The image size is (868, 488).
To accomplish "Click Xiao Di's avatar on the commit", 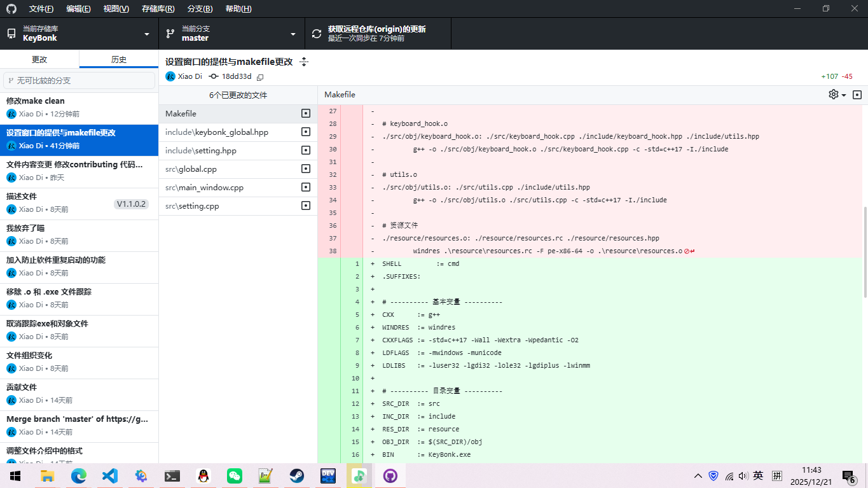I will pyautogui.click(x=170, y=76).
